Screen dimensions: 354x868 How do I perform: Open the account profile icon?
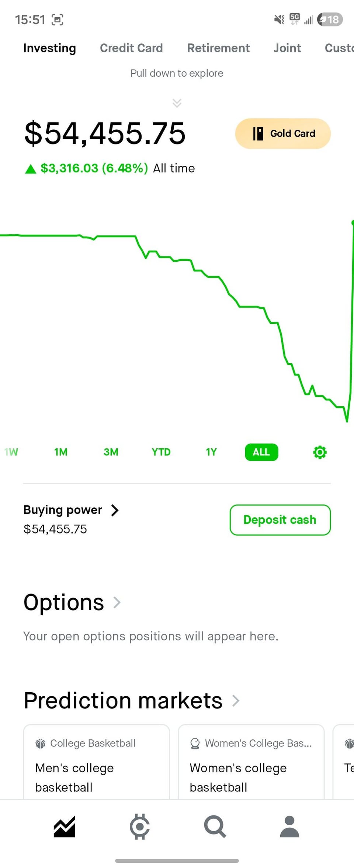289,827
